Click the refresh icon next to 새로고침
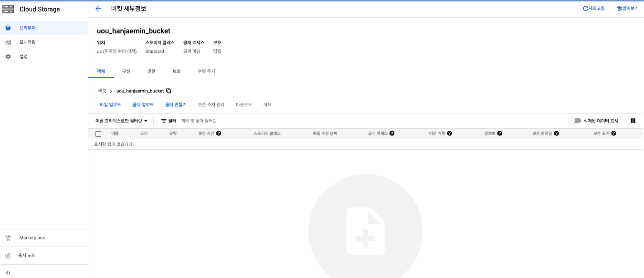The height and width of the screenshot is (278, 644). (585, 9)
